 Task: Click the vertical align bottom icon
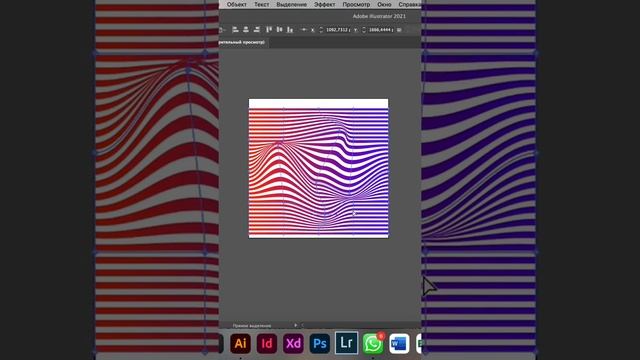(290, 29)
